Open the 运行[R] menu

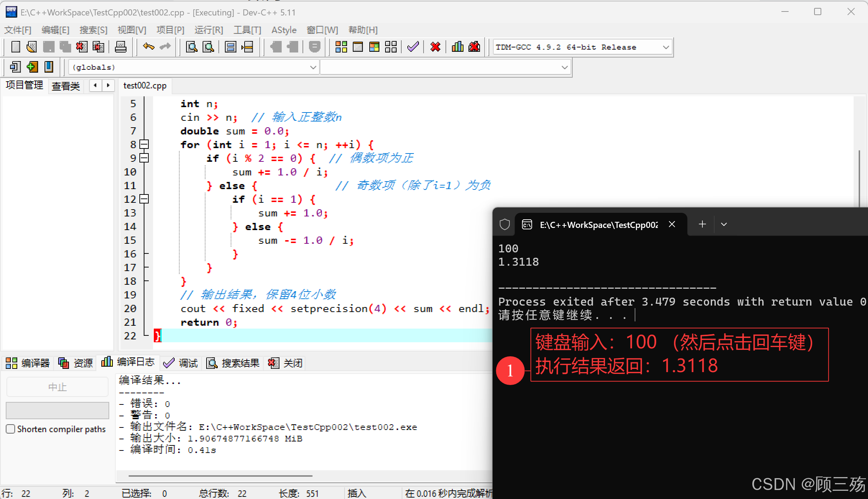point(209,30)
